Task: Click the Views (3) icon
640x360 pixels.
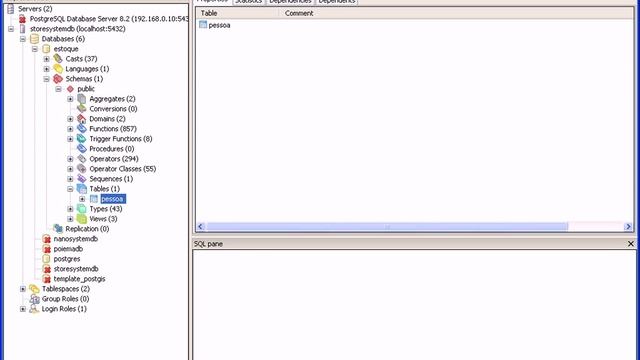Action: click(x=82, y=219)
